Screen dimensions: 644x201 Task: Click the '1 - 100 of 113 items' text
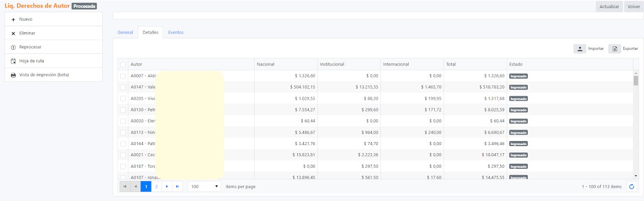[602, 186]
